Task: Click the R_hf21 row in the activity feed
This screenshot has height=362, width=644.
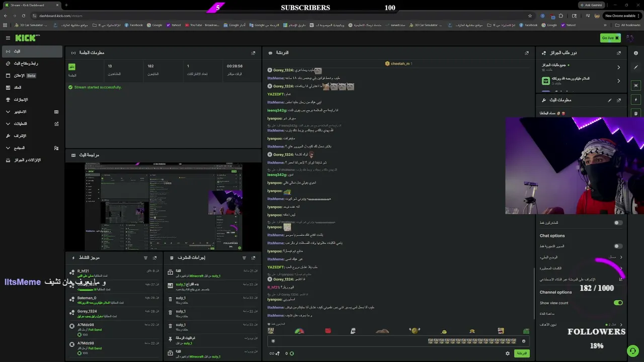Action: pyautogui.click(x=114, y=274)
